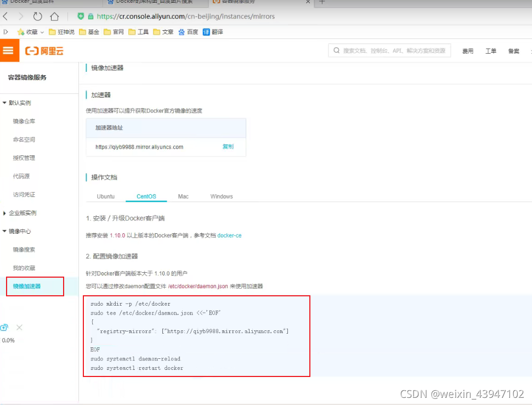This screenshot has width=532, height=405.
Task: Click the 'sudo systemctl daemon-reload' line
Action: (x=135, y=359)
